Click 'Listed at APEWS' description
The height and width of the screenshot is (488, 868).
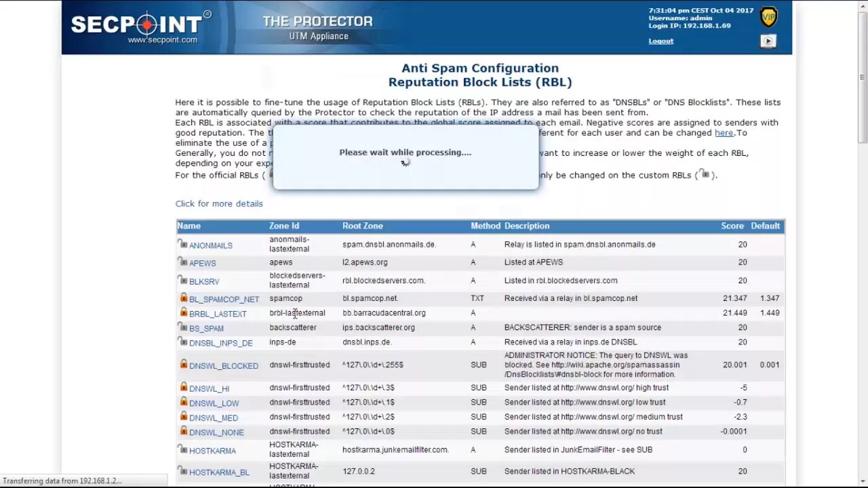tap(534, 262)
